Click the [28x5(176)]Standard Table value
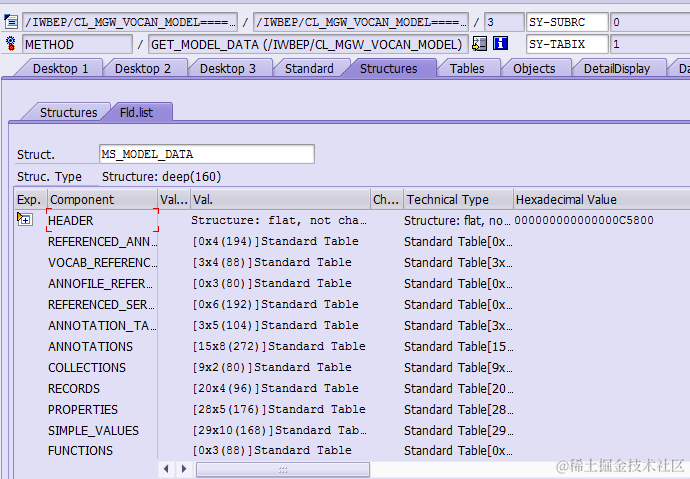This screenshot has width=690, height=479. (x=279, y=409)
